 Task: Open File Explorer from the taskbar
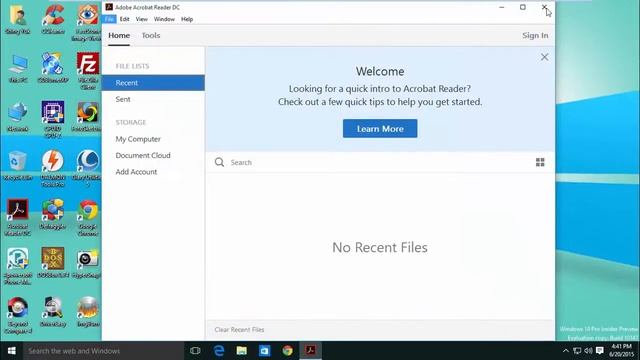(242, 351)
